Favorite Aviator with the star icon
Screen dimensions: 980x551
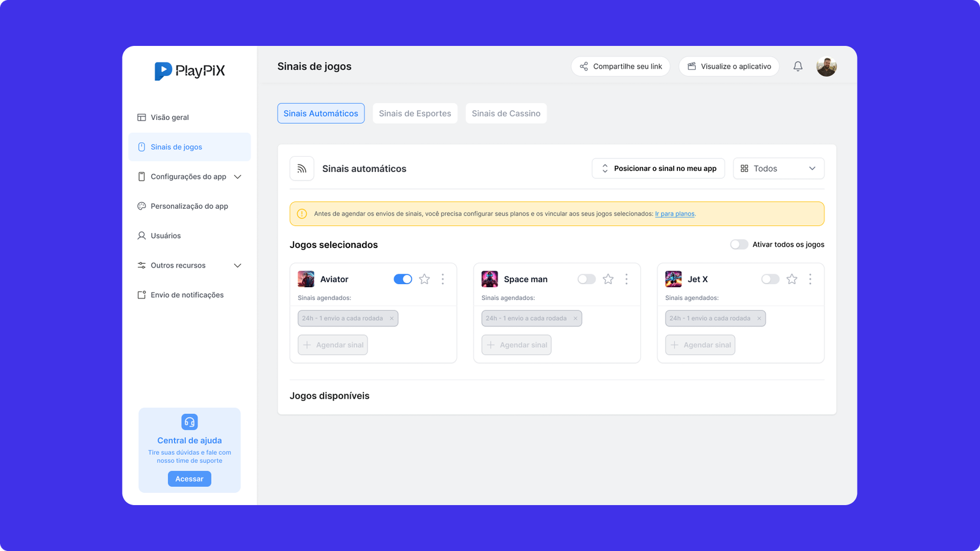click(424, 279)
